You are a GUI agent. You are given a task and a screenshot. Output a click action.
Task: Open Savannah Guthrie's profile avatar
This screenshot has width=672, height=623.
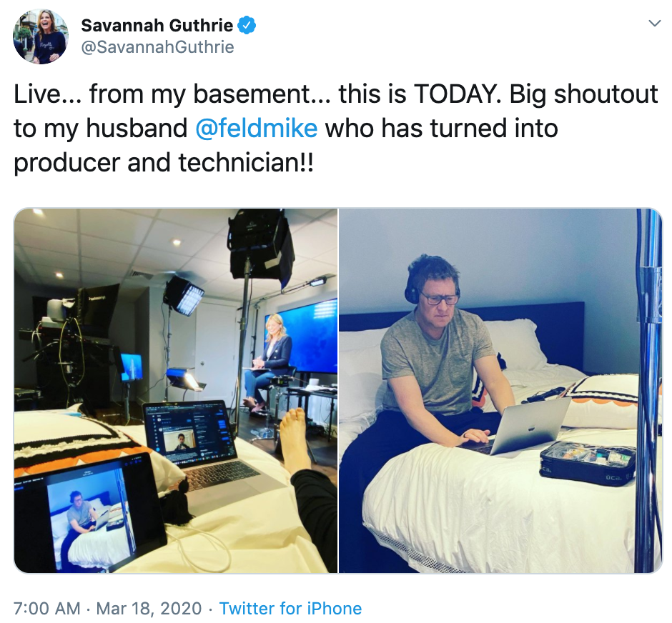[x=41, y=37]
